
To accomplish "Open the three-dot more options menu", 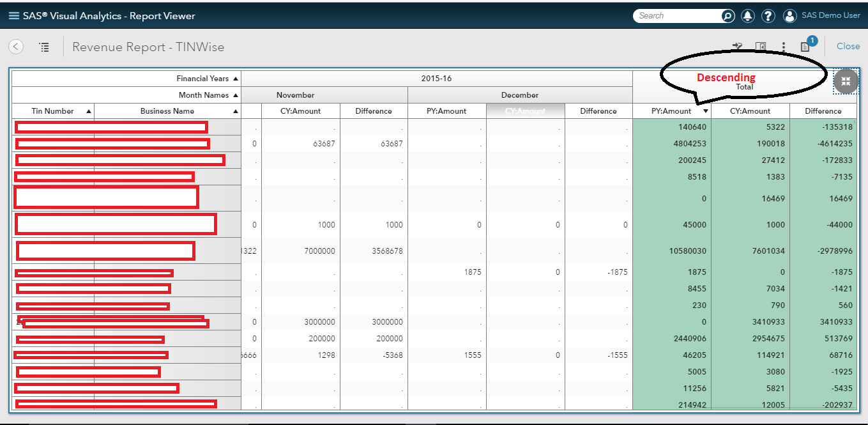I will coord(784,47).
